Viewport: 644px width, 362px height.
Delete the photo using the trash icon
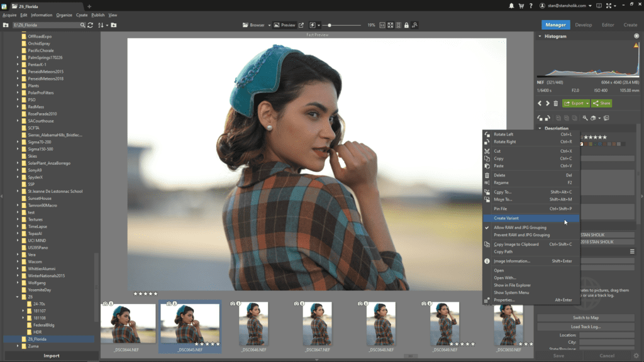coord(556,103)
